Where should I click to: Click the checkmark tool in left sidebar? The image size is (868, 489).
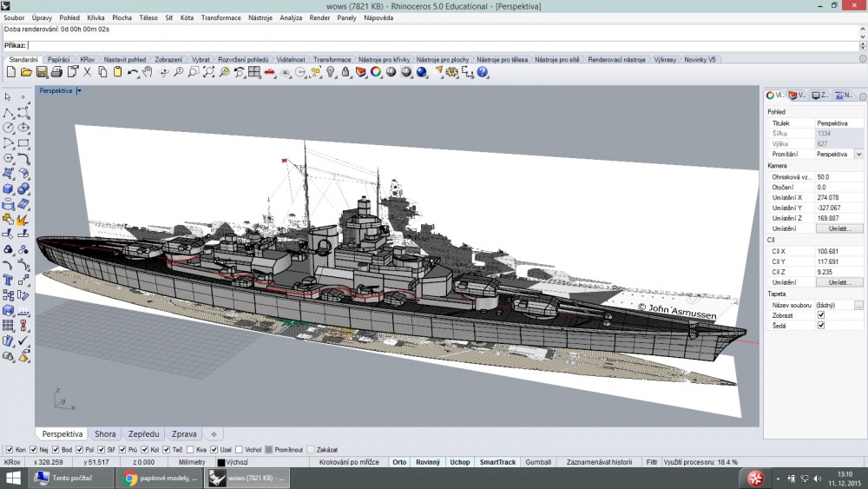pyautogui.click(x=23, y=340)
